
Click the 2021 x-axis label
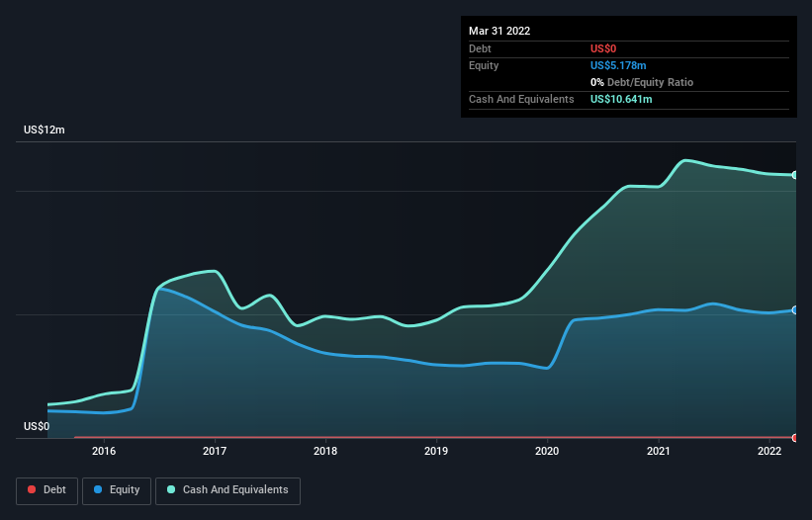tap(658, 451)
